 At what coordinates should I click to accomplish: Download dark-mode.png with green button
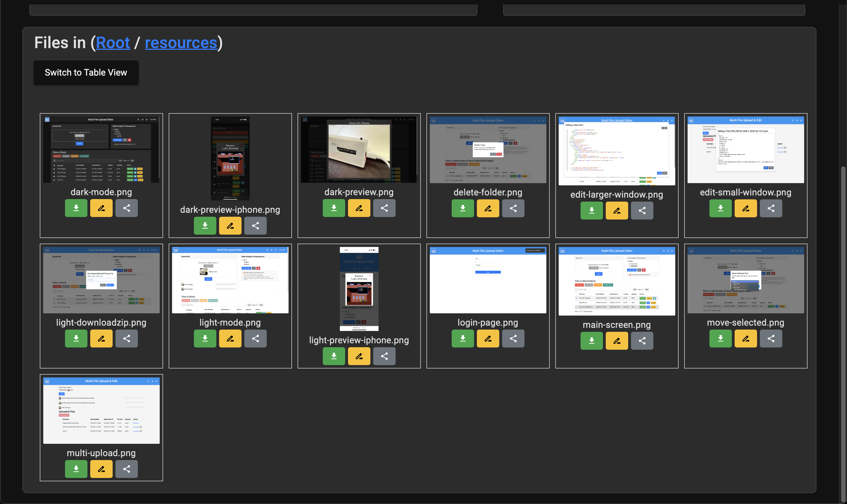coord(76,208)
